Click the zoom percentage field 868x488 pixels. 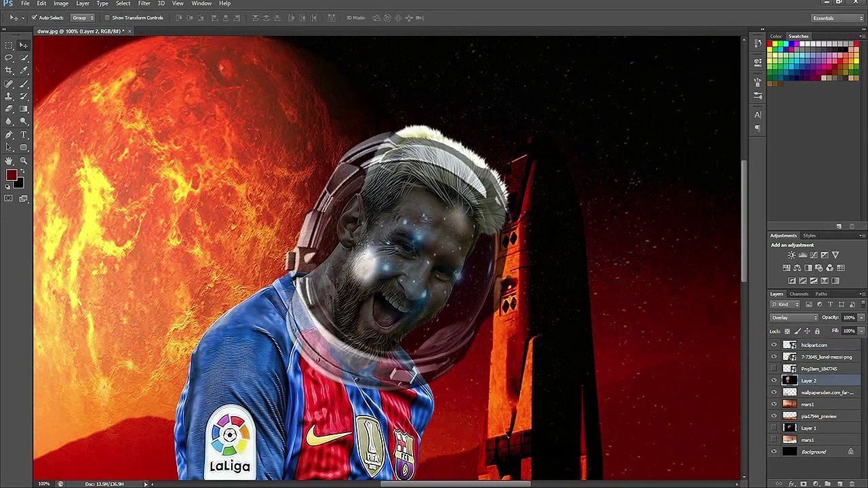point(44,484)
